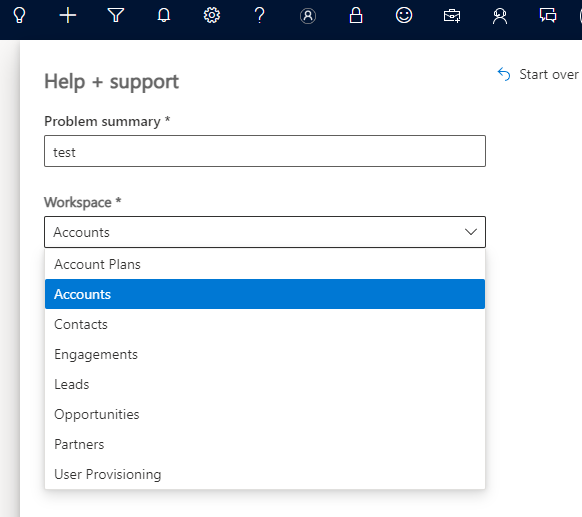Click the lightbulb ideas icon
The height and width of the screenshot is (517, 582).
(19, 16)
